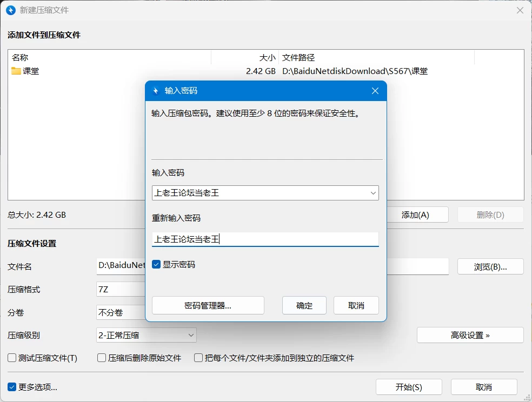This screenshot has width=532, height=402.
Task: Sort by the 大小 column header
Action: [245, 58]
